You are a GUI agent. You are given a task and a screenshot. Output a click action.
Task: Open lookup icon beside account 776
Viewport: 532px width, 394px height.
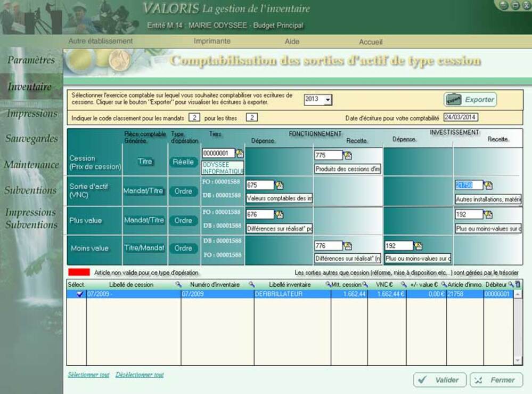point(348,246)
